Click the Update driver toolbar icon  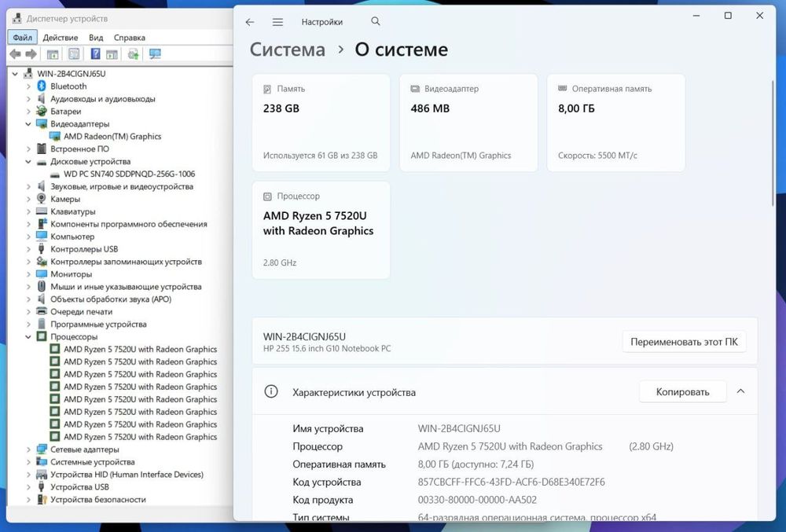[x=133, y=54]
